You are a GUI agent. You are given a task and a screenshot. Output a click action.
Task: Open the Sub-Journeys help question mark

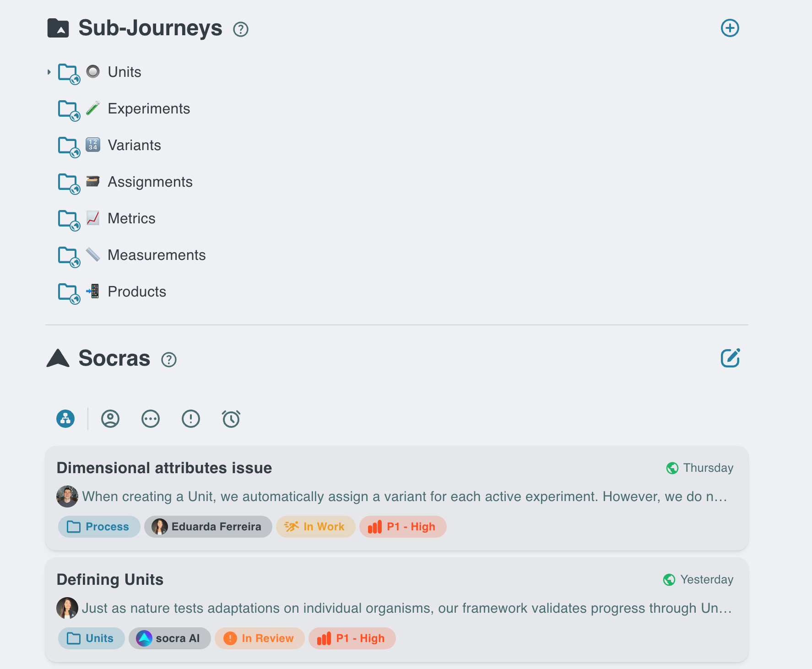(240, 29)
